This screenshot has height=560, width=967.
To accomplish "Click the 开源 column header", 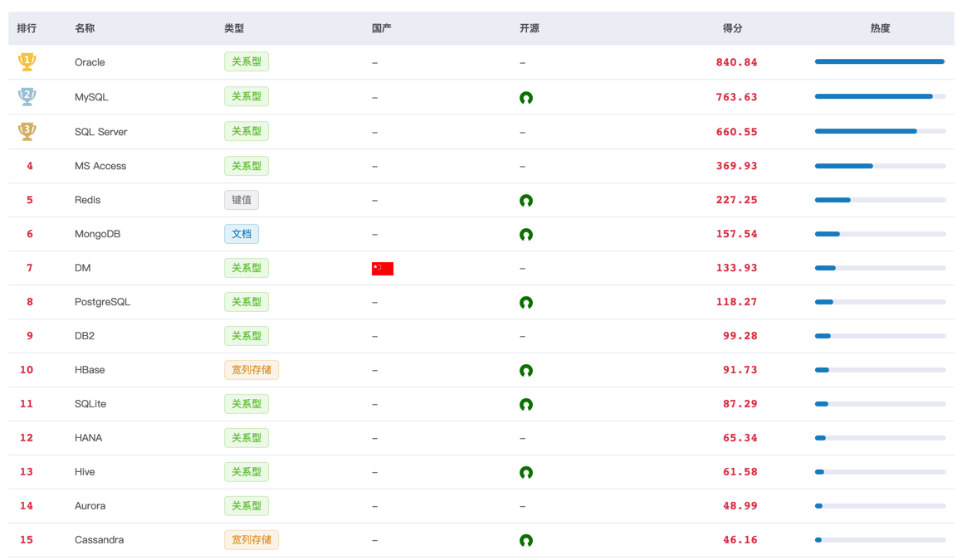I will pos(529,28).
